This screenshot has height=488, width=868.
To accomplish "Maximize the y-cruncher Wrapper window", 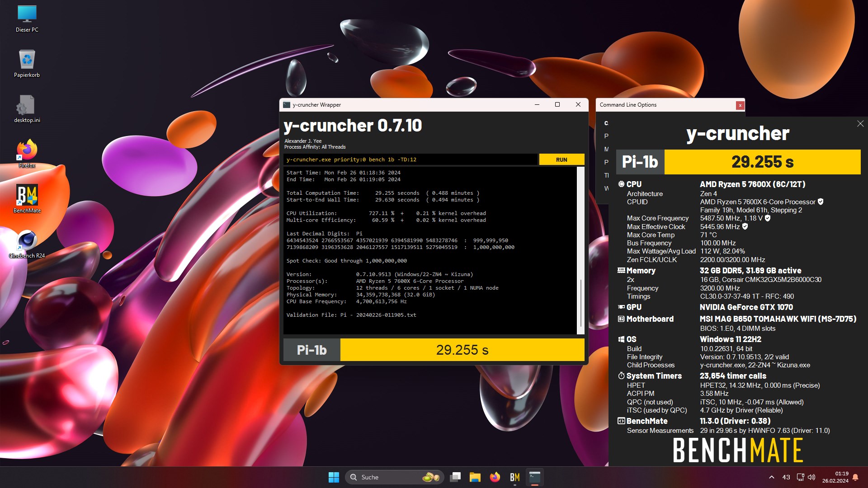I will (557, 104).
